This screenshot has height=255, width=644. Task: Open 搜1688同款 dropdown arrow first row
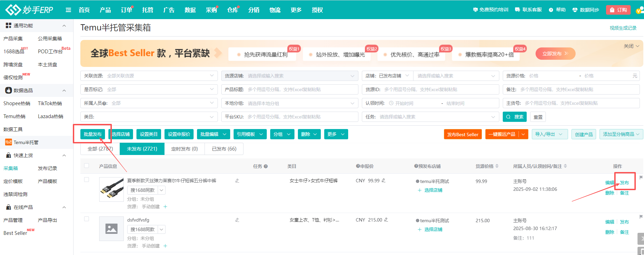[x=161, y=190]
